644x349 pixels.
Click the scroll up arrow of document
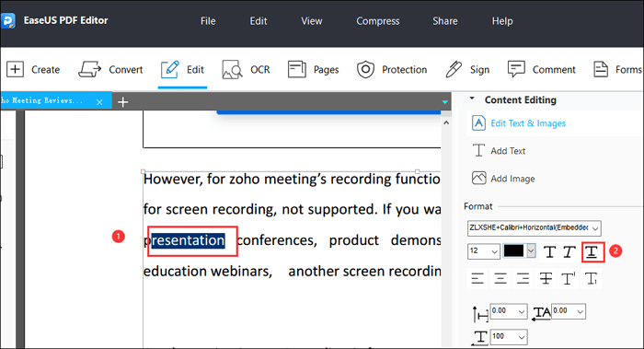(x=446, y=122)
